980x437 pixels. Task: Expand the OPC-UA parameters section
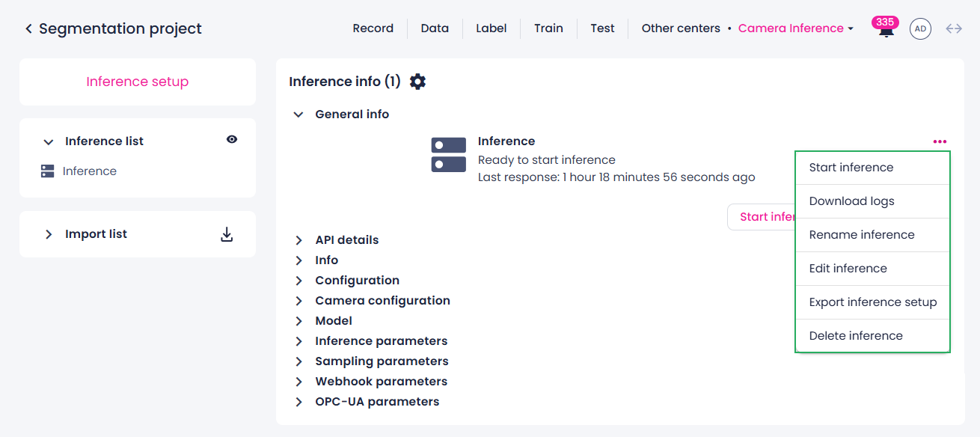coord(298,402)
